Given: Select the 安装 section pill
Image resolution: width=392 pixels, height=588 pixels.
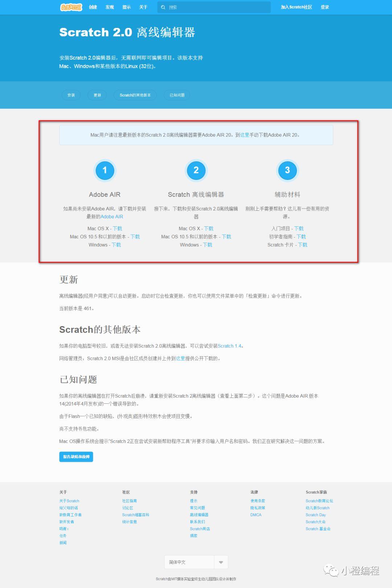Looking at the screenshot, I should (x=71, y=95).
